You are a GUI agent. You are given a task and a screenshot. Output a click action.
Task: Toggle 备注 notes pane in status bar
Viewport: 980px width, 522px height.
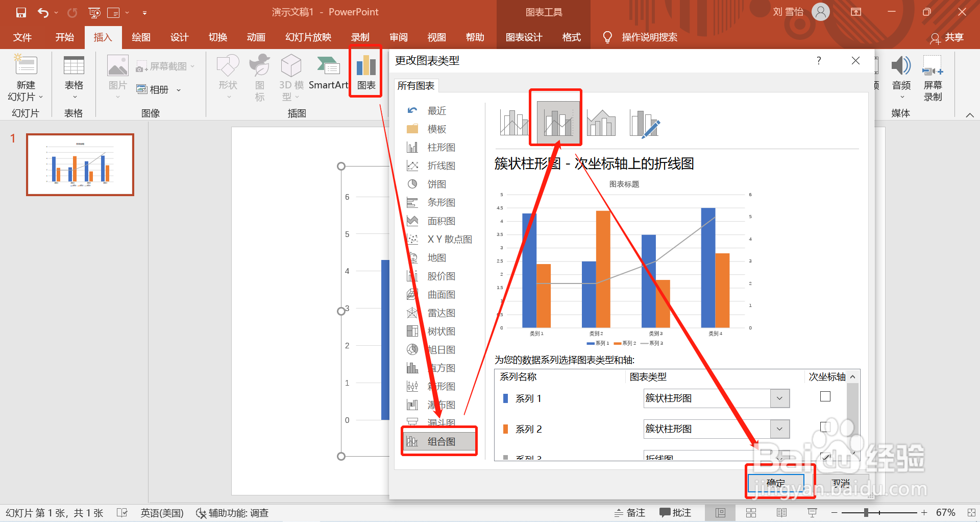pyautogui.click(x=630, y=513)
